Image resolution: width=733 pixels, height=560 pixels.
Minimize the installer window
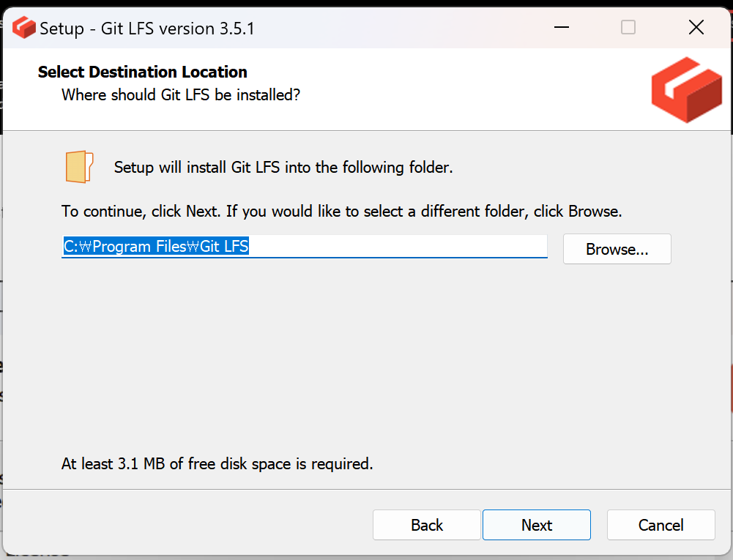561,26
